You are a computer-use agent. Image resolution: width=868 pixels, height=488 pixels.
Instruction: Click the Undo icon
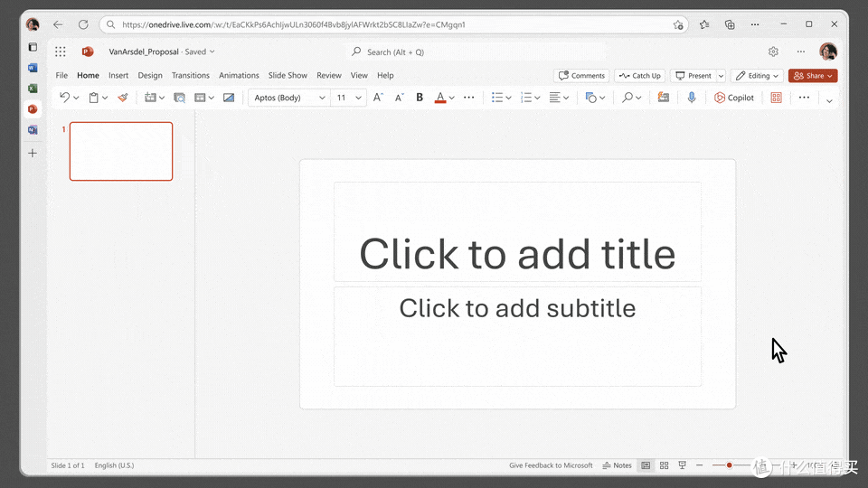[x=64, y=98]
